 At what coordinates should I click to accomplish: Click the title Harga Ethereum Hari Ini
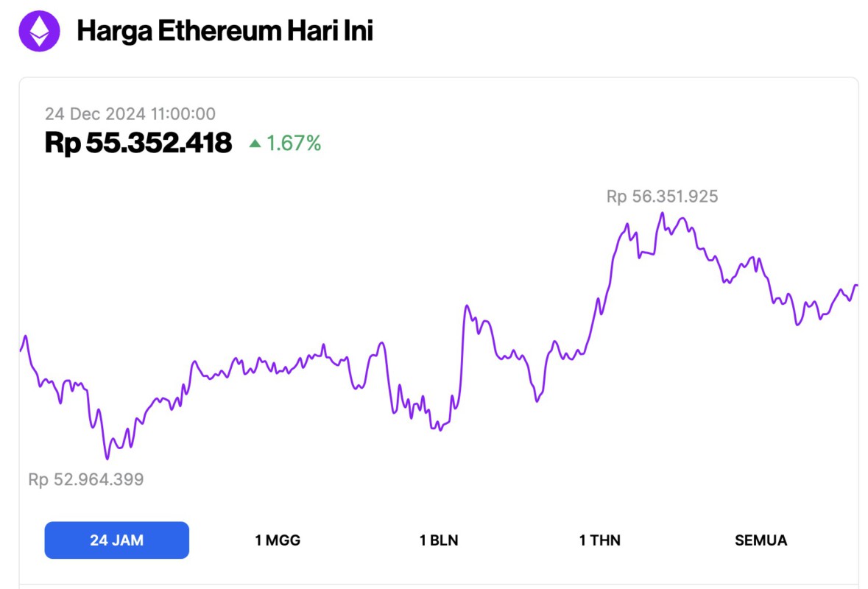[x=225, y=31]
